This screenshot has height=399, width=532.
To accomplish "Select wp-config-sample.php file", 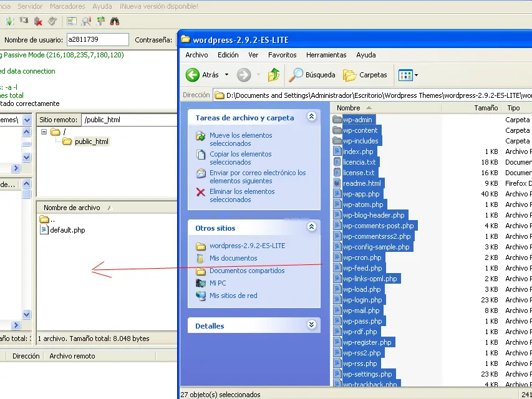I will (376, 247).
